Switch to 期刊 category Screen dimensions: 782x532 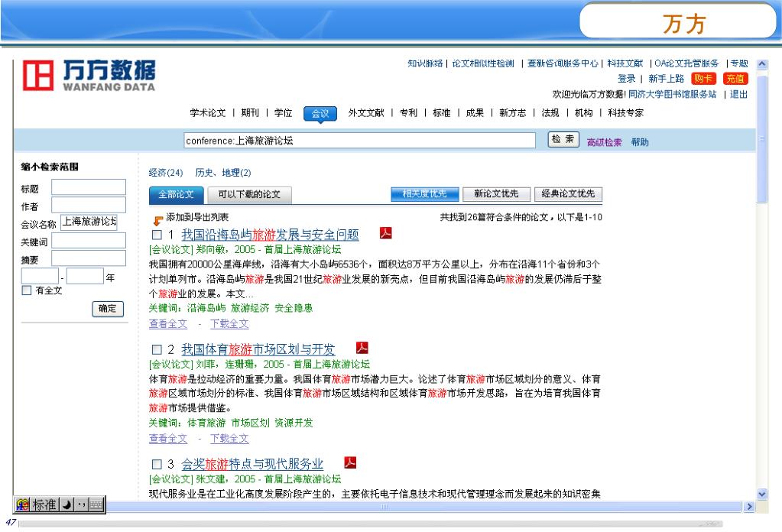click(x=250, y=112)
